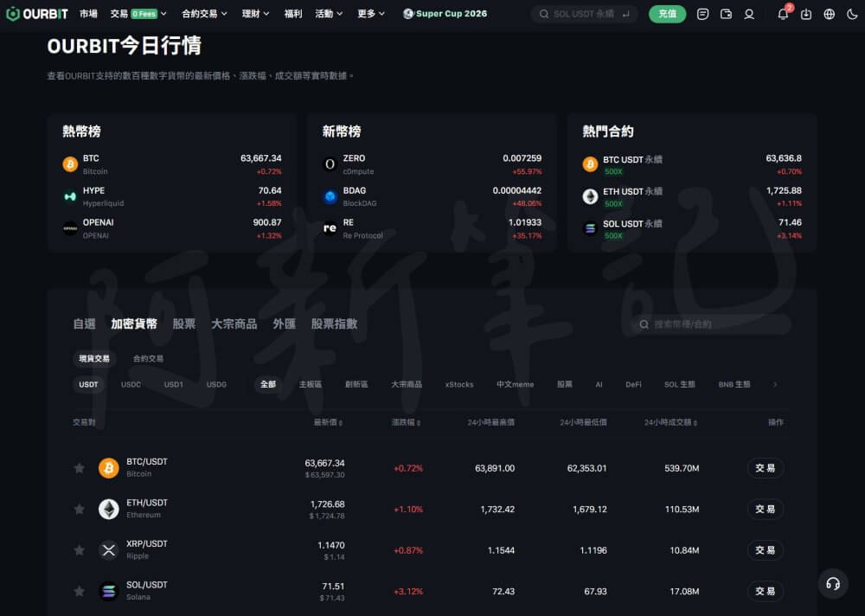Click the BTC icon in 熱幣榜
Screen dimensions: 865x616
pyautogui.click(x=70, y=164)
